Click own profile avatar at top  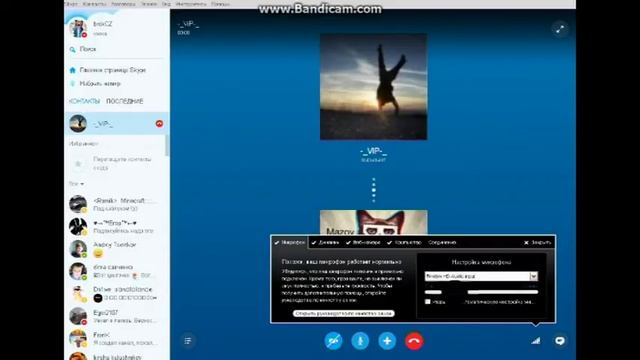78,28
